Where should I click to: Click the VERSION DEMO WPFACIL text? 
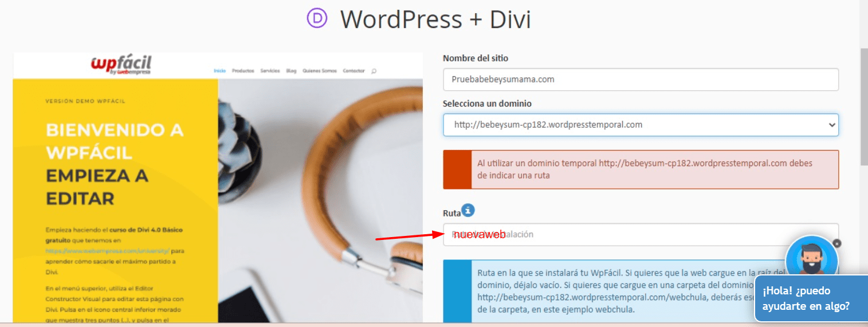tap(85, 101)
